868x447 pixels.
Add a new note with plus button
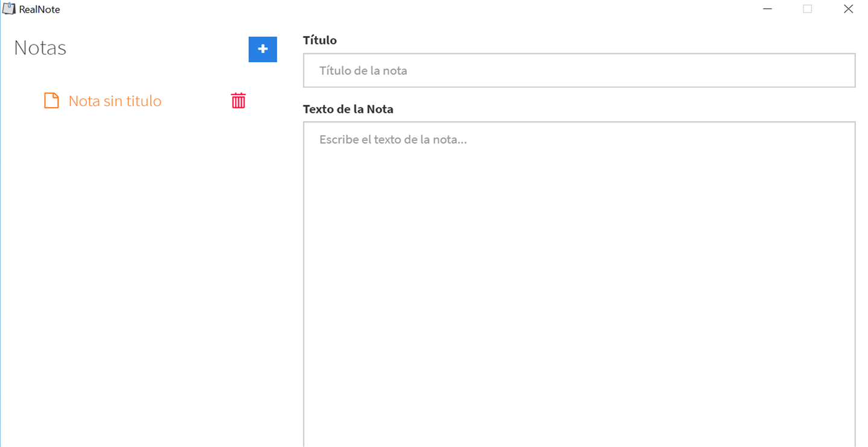[x=263, y=49]
